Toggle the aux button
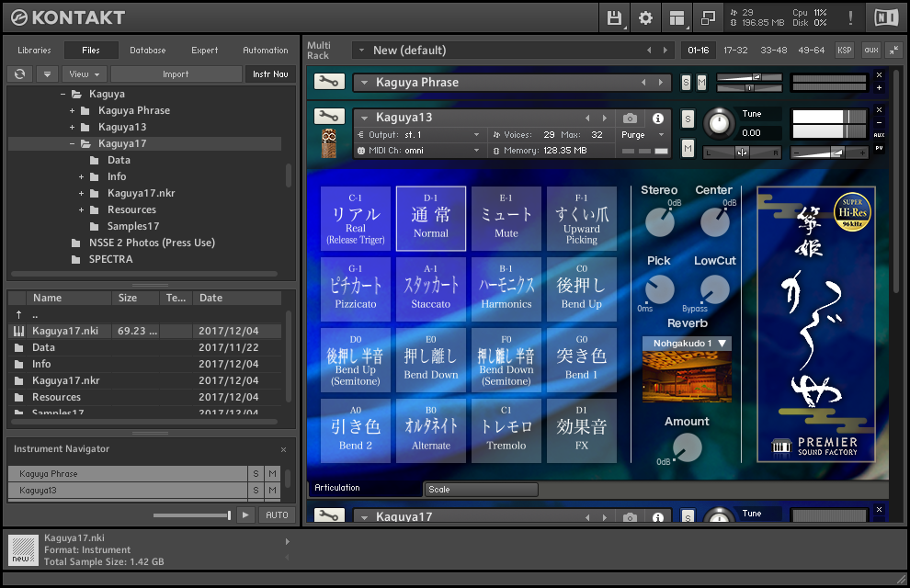910x588 pixels. [871, 51]
